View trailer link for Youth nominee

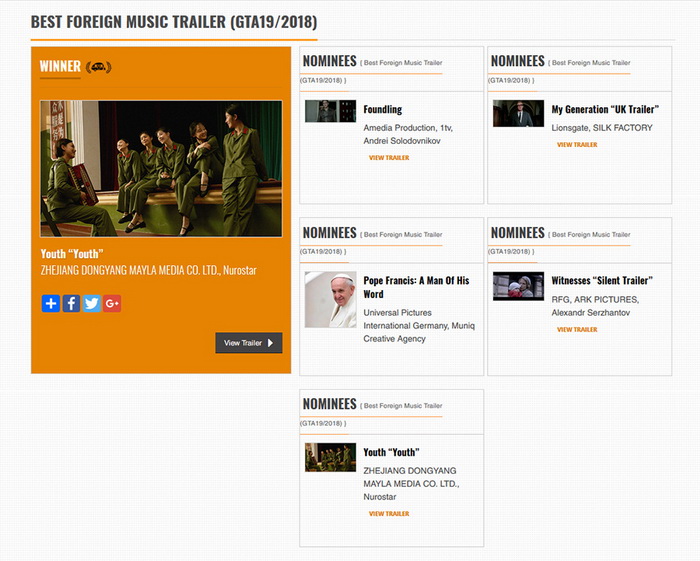pyautogui.click(x=388, y=514)
